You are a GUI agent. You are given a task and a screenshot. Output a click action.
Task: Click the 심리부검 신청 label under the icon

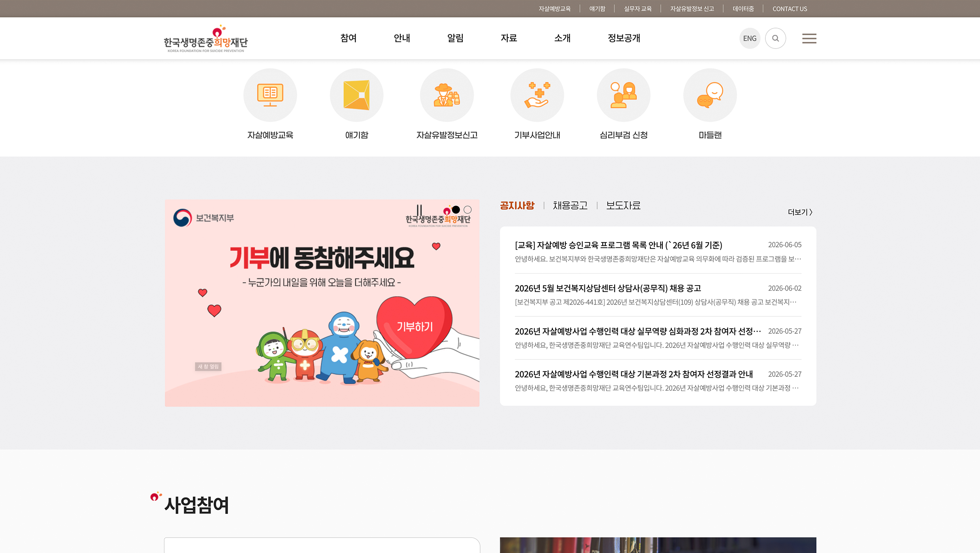pyautogui.click(x=624, y=135)
